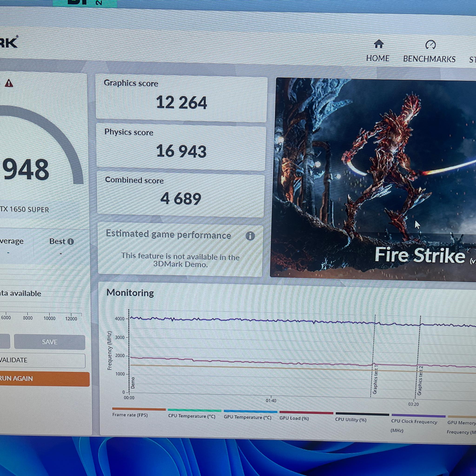Toggle Frame rate (FPS) legend item

coord(139,413)
